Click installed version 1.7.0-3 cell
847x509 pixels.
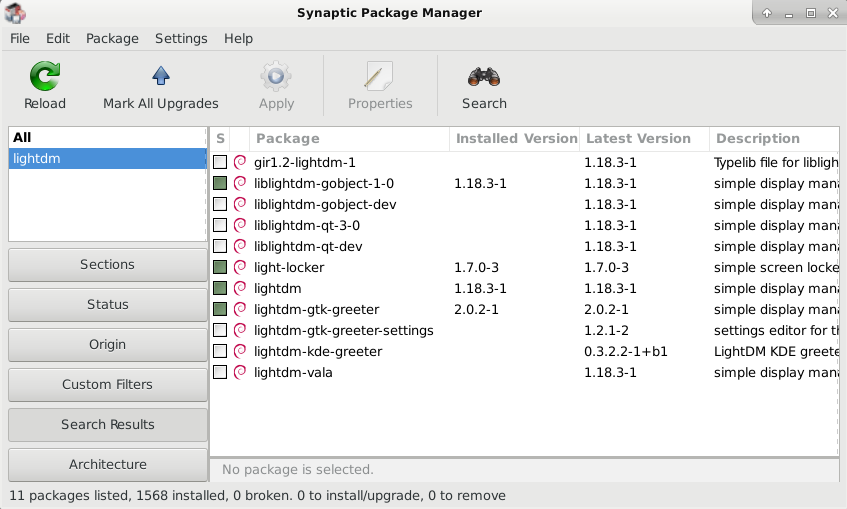point(476,267)
